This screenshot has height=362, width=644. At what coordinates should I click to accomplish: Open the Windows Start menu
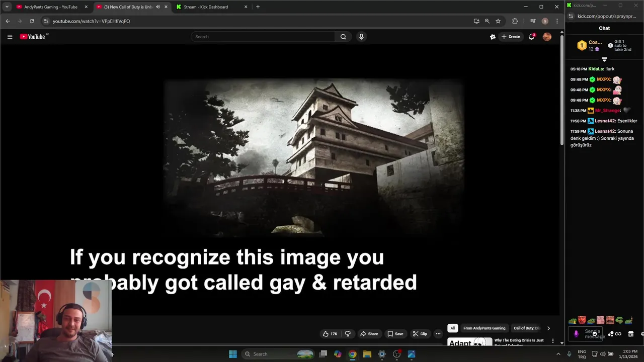pos(233,354)
